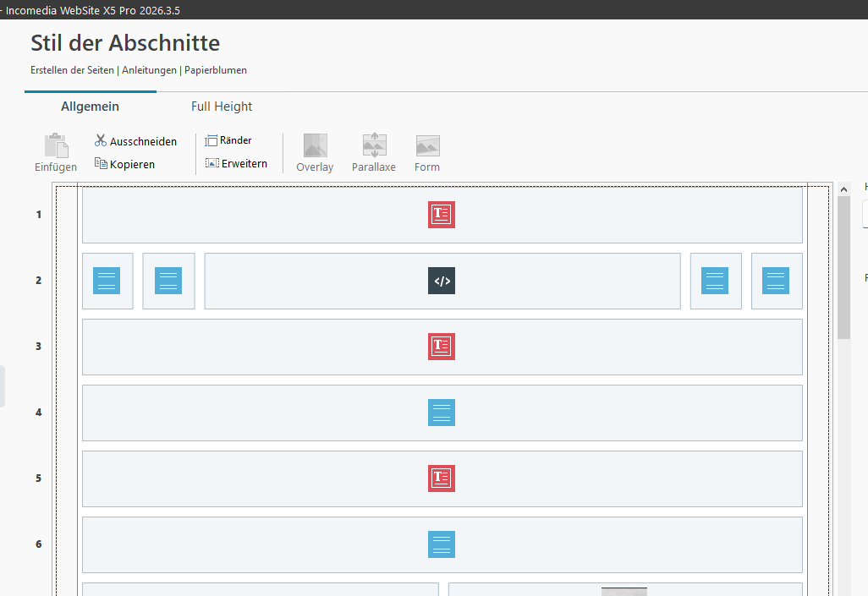Viewport: 868px width, 596px height.
Task: Select the second blue object in row 2
Action: 168,281
